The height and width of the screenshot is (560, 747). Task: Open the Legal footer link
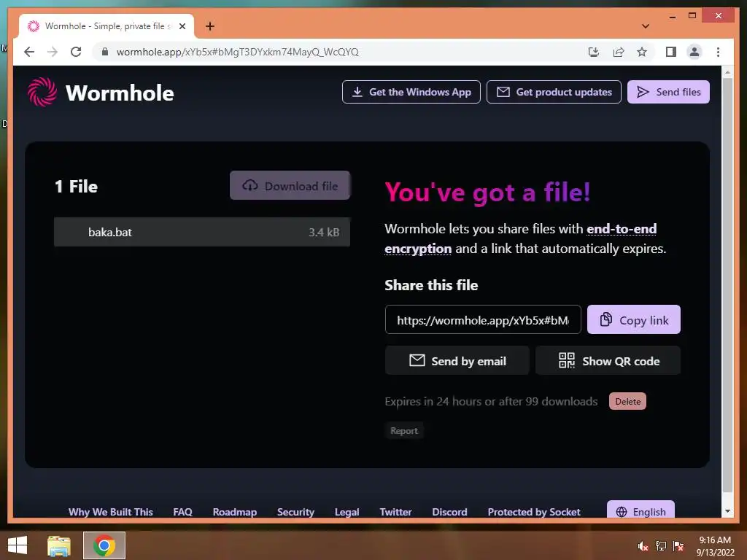coord(347,512)
